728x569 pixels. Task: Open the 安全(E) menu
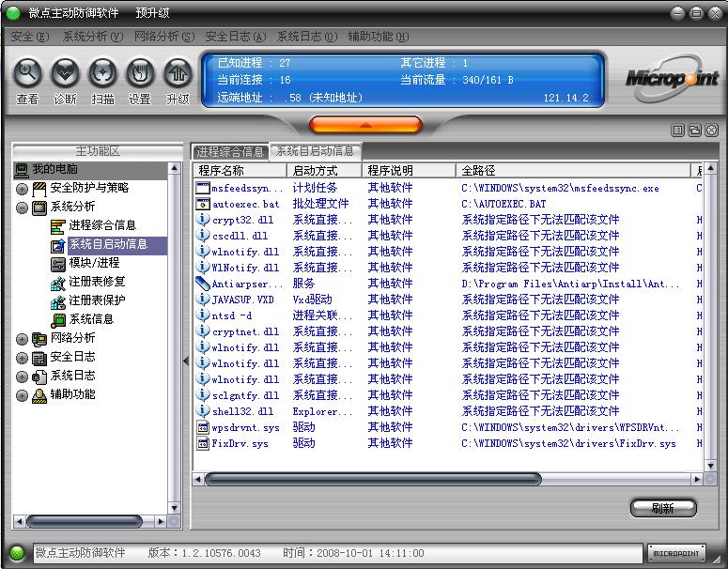click(30, 37)
